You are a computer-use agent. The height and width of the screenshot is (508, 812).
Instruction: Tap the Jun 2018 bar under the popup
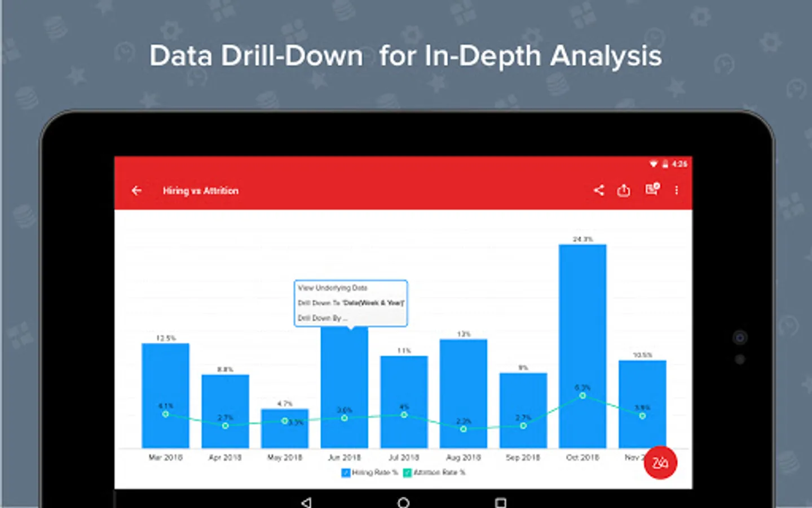(x=345, y=388)
